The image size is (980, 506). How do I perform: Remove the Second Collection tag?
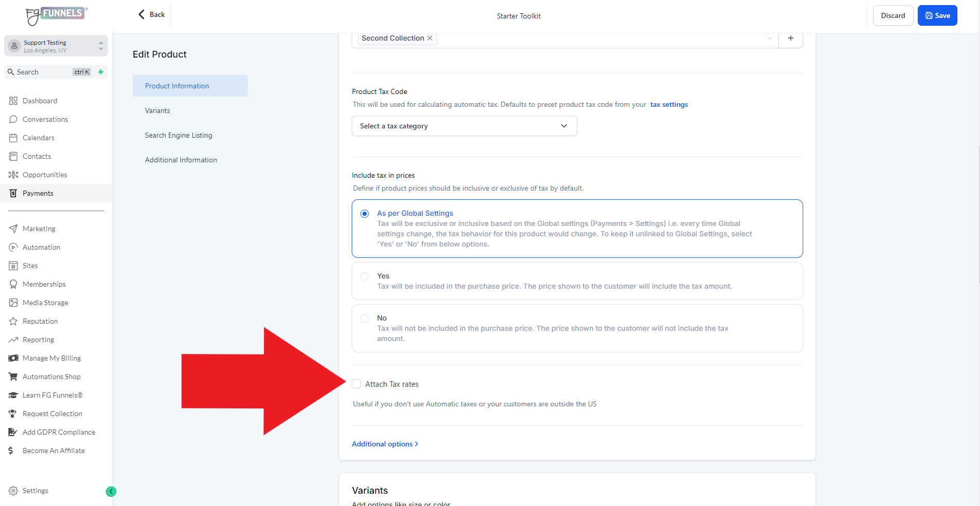click(430, 38)
